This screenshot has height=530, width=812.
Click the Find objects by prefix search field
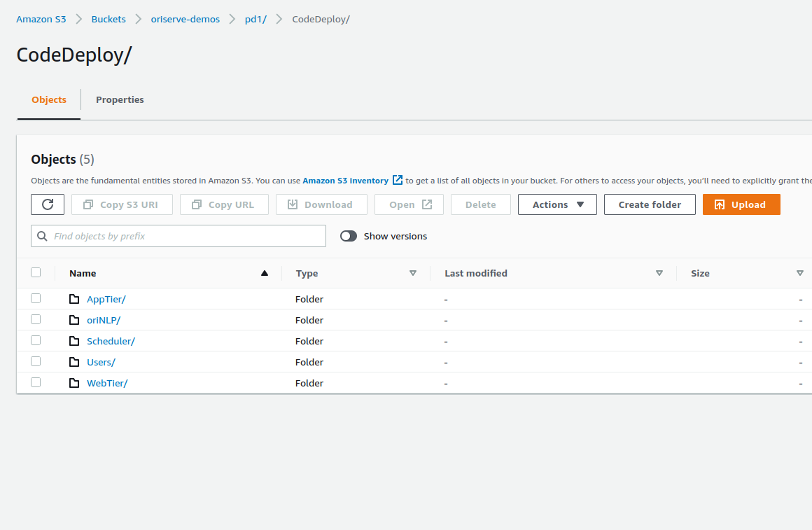tap(178, 236)
